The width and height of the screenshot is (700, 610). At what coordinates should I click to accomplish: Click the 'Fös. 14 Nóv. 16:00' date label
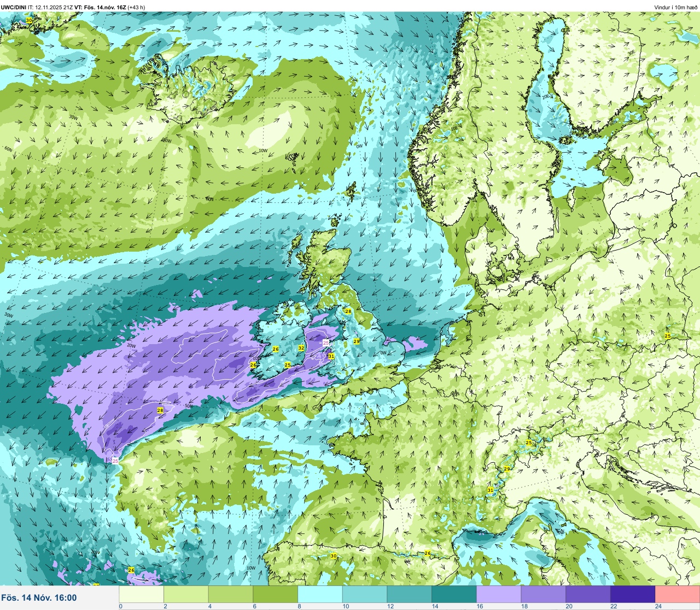pyautogui.click(x=39, y=598)
